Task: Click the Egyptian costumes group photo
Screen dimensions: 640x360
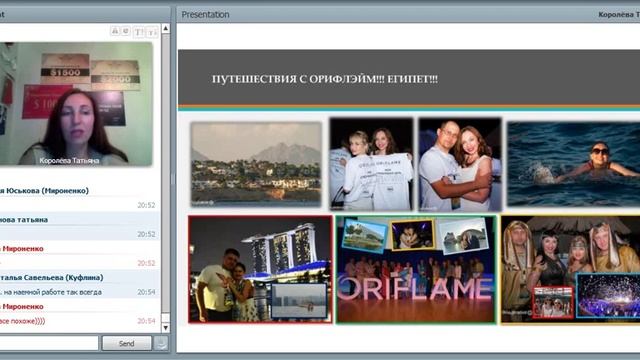Action: (570, 269)
